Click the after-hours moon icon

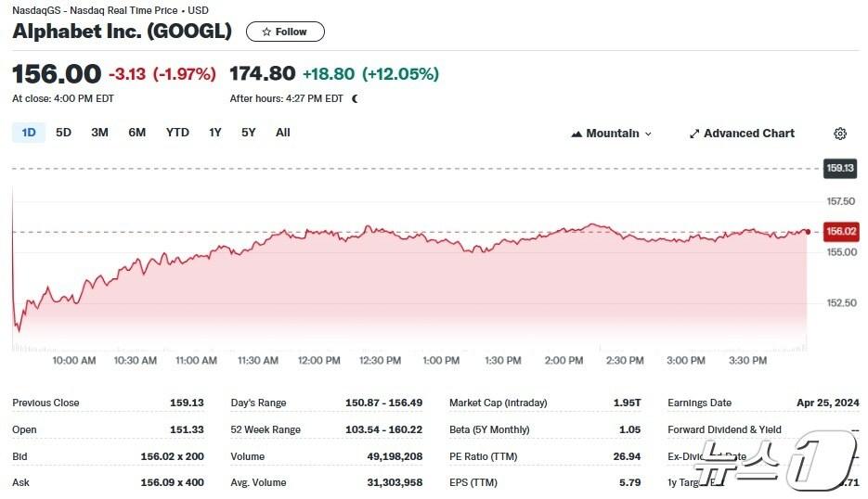click(355, 98)
